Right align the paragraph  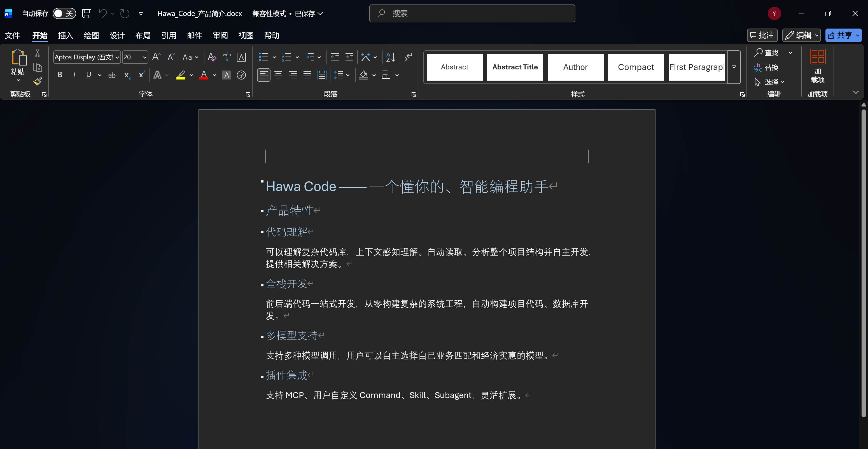293,75
